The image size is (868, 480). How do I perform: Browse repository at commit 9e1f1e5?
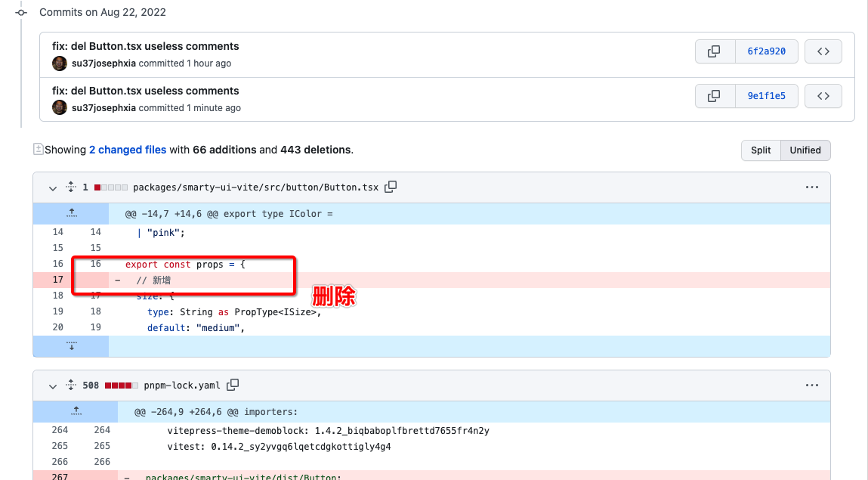click(823, 96)
